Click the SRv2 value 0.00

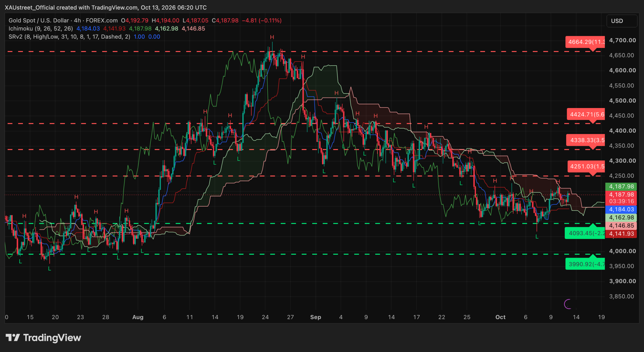pyautogui.click(x=154, y=37)
